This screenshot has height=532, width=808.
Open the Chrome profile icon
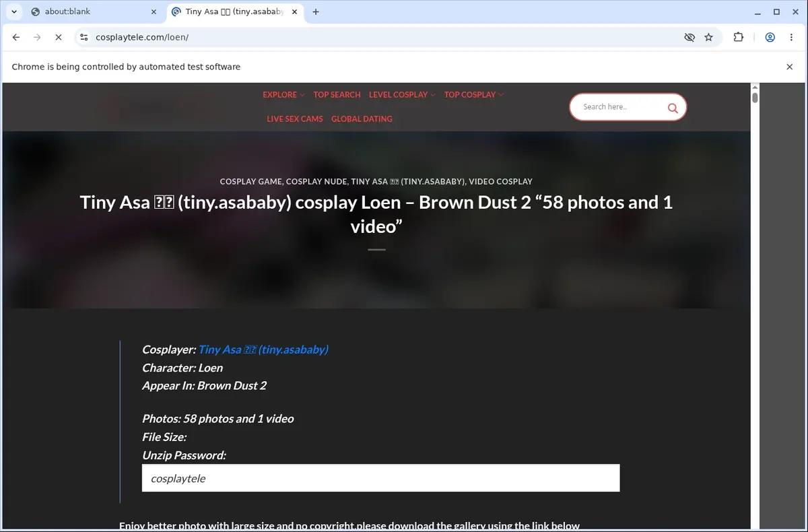pos(770,38)
